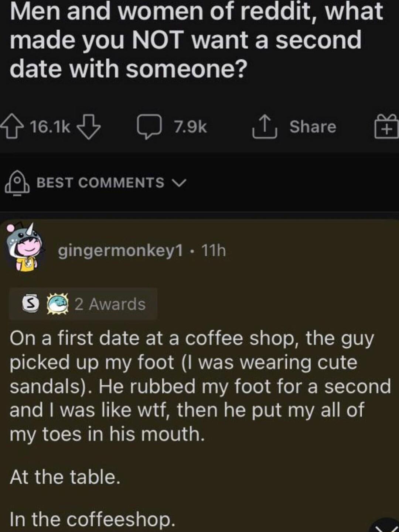Open the comment sorting chevron

point(180,183)
